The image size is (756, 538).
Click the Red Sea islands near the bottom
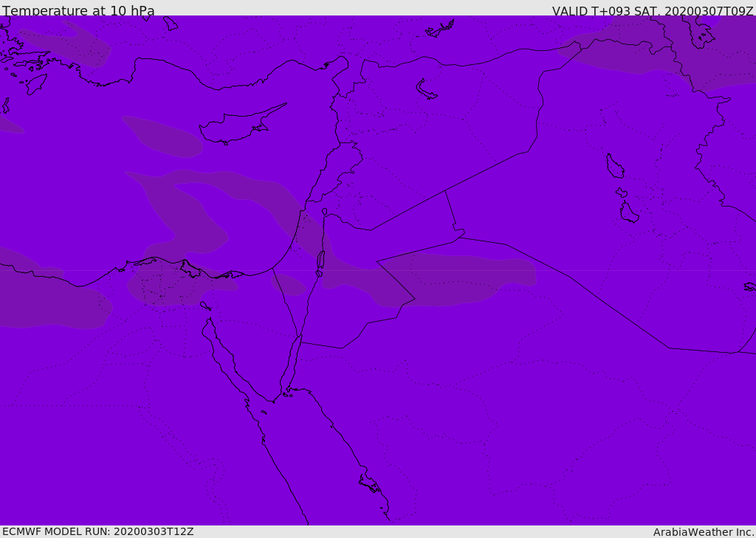(370, 483)
